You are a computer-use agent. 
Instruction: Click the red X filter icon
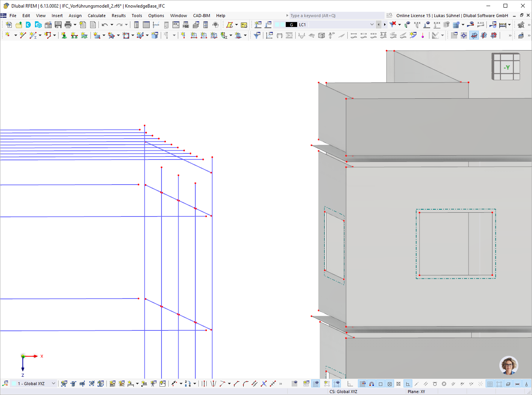point(393,24)
